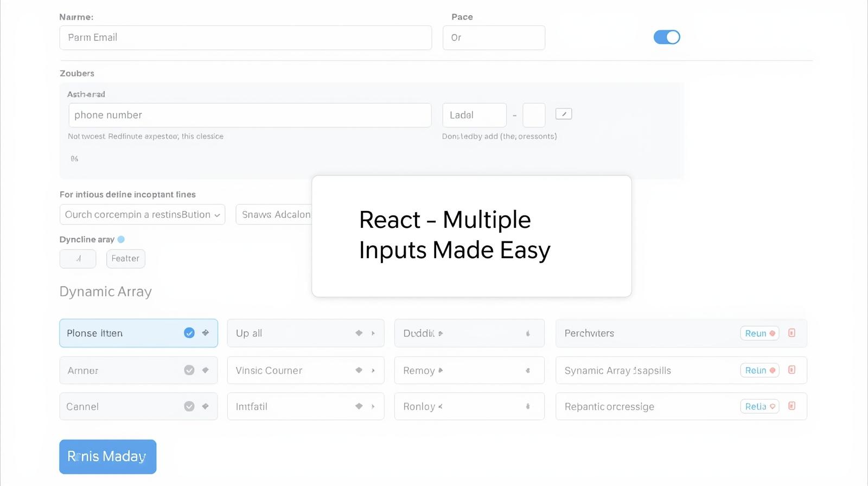Click the Duddit stepper control
Viewport: 868px width, 486px height.
pos(528,334)
